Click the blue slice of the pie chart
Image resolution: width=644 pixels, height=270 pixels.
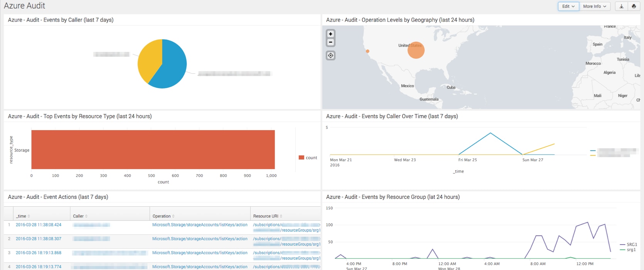(172, 66)
